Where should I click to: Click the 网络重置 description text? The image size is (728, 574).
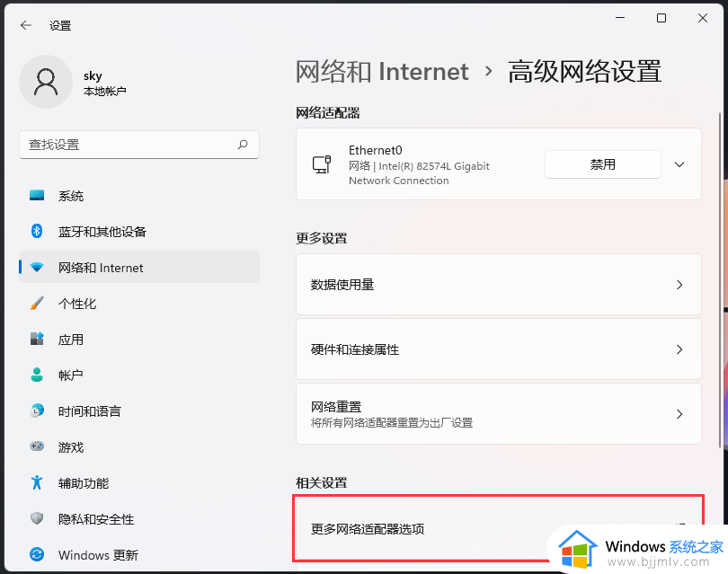click(391, 423)
